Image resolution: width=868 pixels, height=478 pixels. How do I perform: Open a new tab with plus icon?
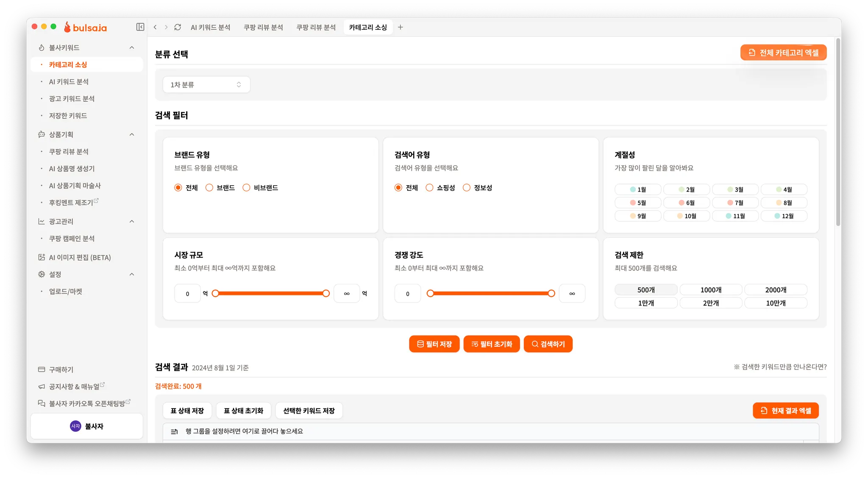401,27
